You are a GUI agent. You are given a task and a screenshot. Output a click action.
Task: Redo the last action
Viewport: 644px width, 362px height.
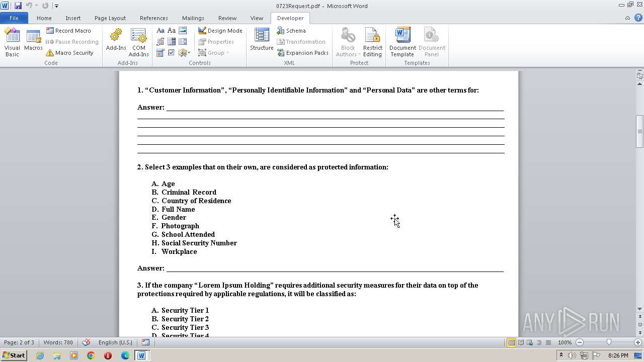45,6
